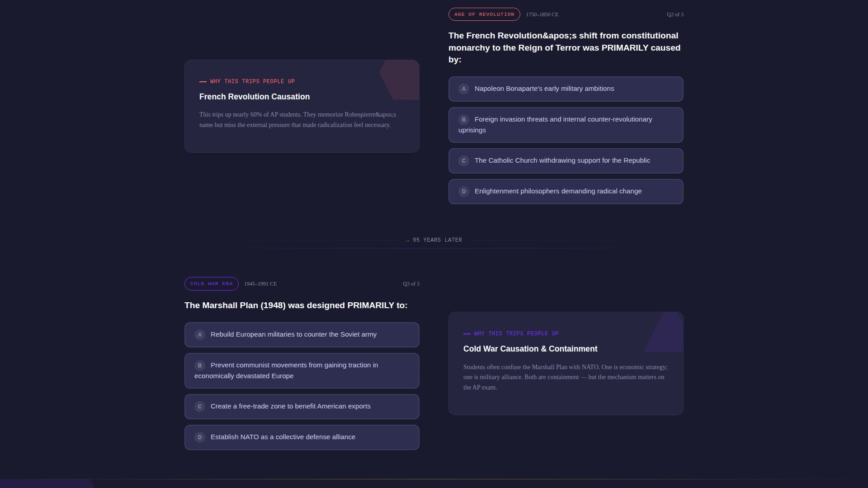Click the 'nearly 60% of AP students' explanation
The image size is (868, 488).
tap(297, 120)
